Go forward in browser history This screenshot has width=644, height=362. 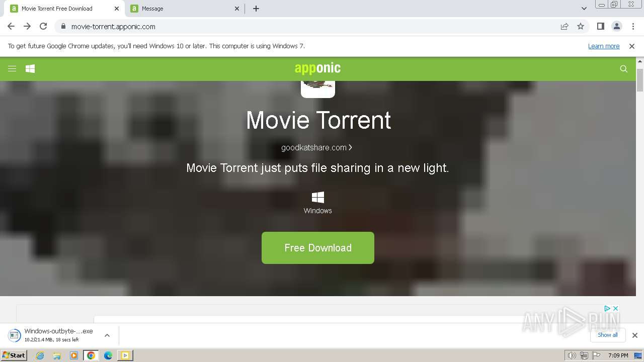(27, 26)
